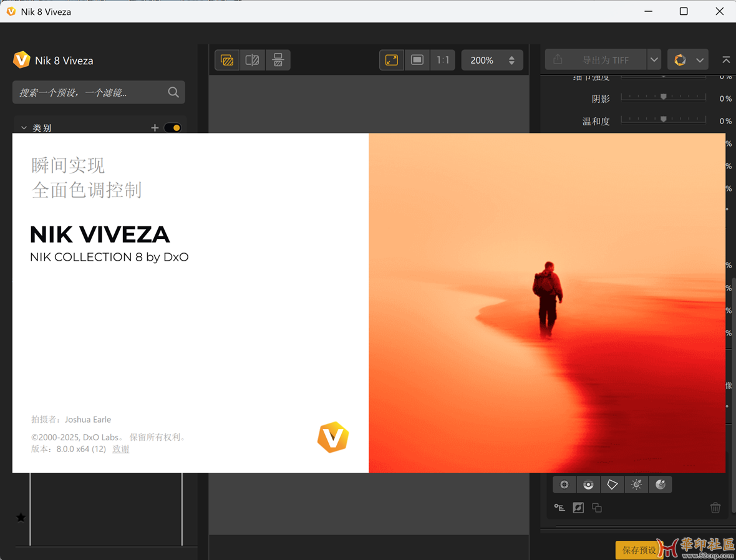736x560 pixels.
Task: Toggle the 类别 category switch
Action: pos(173,128)
